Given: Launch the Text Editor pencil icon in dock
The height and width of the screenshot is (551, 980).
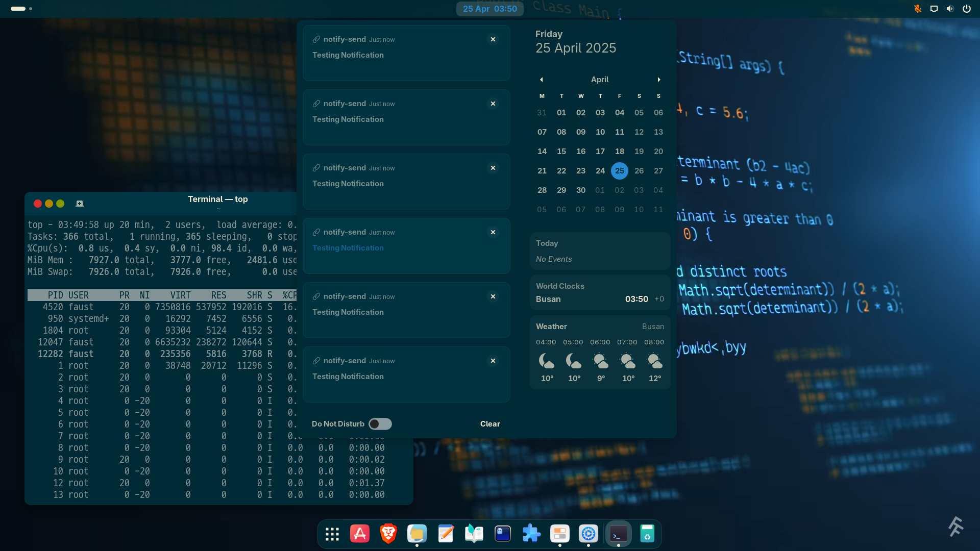Looking at the screenshot, I should point(446,534).
